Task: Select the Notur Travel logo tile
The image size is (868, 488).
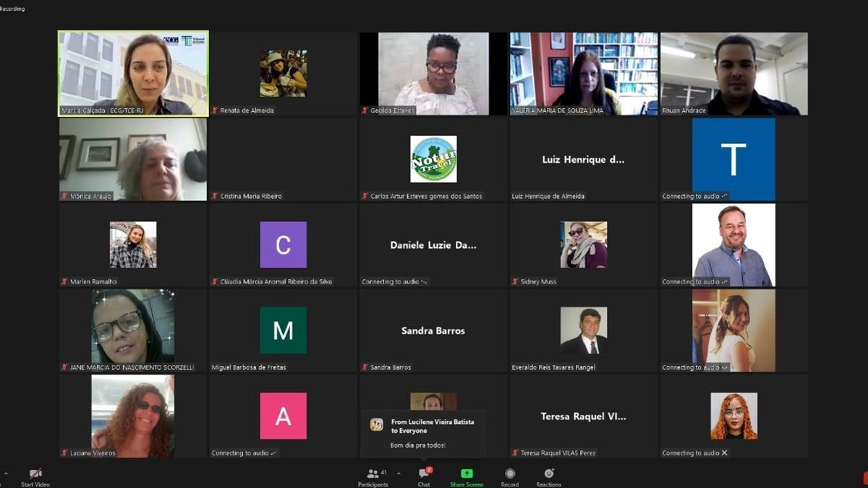Action: pyautogui.click(x=433, y=159)
